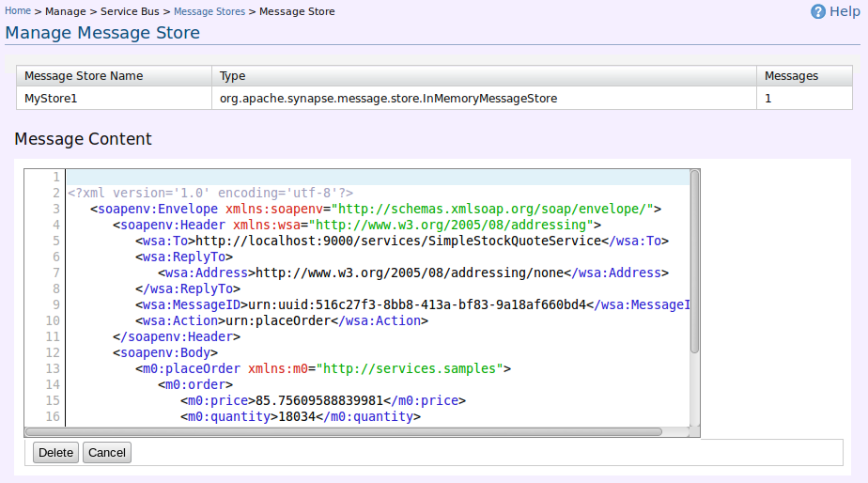Go to Home via breadcrumb
The width and height of the screenshot is (868, 483).
(18, 11)
